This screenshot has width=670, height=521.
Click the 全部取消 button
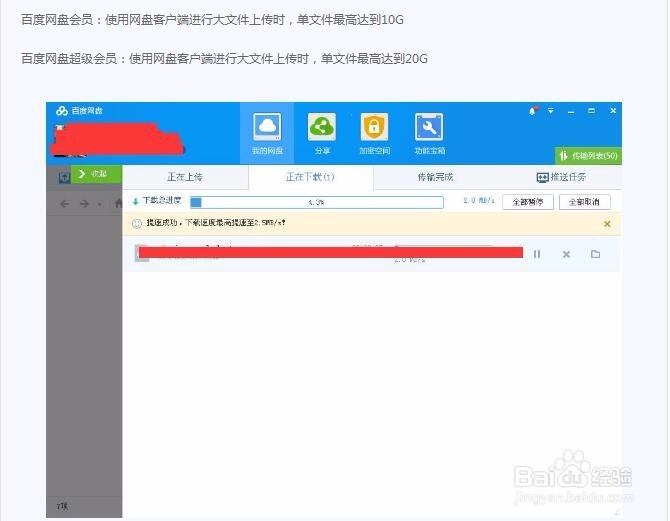coord(585,202)
